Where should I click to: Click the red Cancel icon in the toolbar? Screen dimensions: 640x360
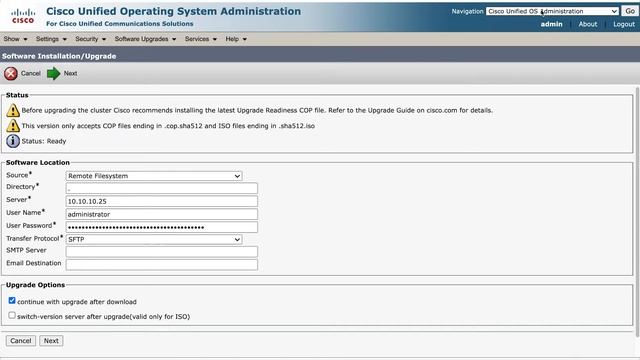(x=11, y=73)
